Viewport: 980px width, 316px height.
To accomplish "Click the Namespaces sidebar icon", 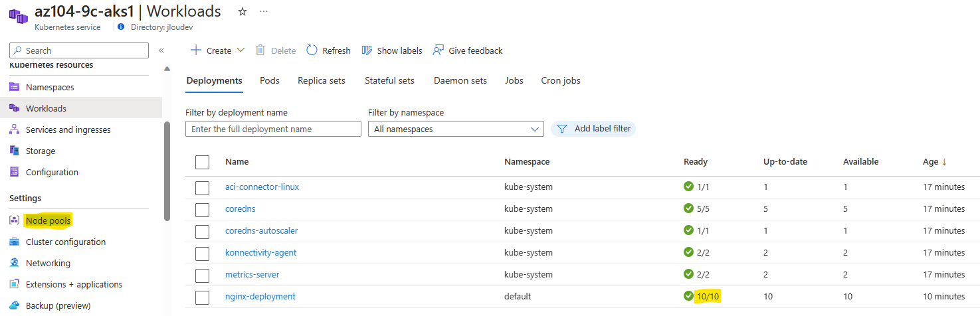I will tap(14, 87).
